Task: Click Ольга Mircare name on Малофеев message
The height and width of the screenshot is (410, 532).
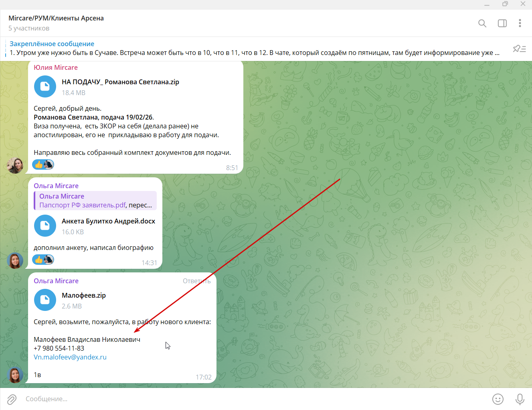Action: tap(56, 281)
